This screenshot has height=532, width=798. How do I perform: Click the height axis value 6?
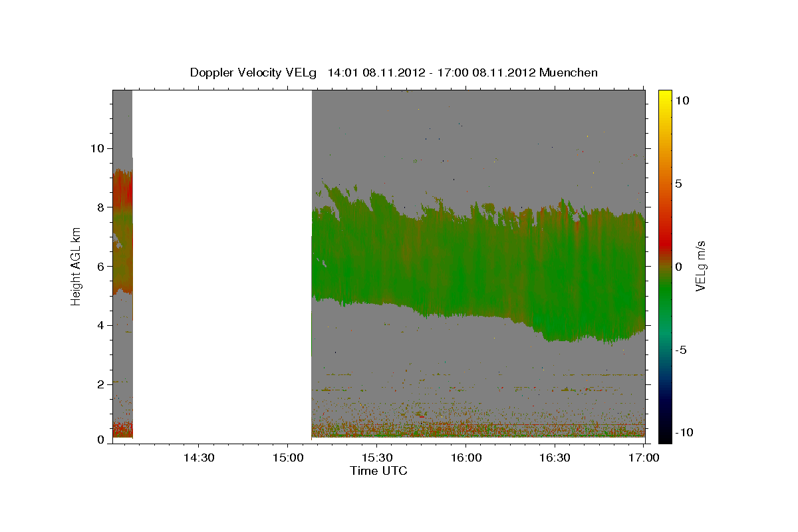(x=102, y=266)
